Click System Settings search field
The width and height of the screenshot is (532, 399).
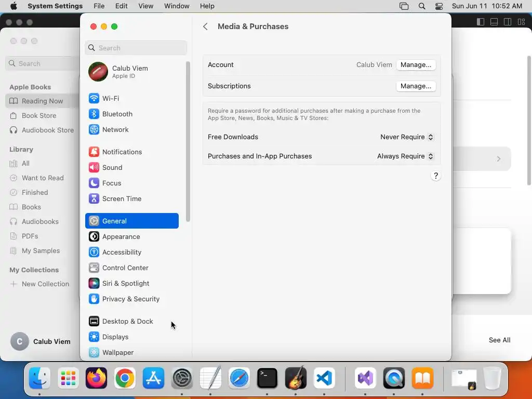click(x=136, y=48)
